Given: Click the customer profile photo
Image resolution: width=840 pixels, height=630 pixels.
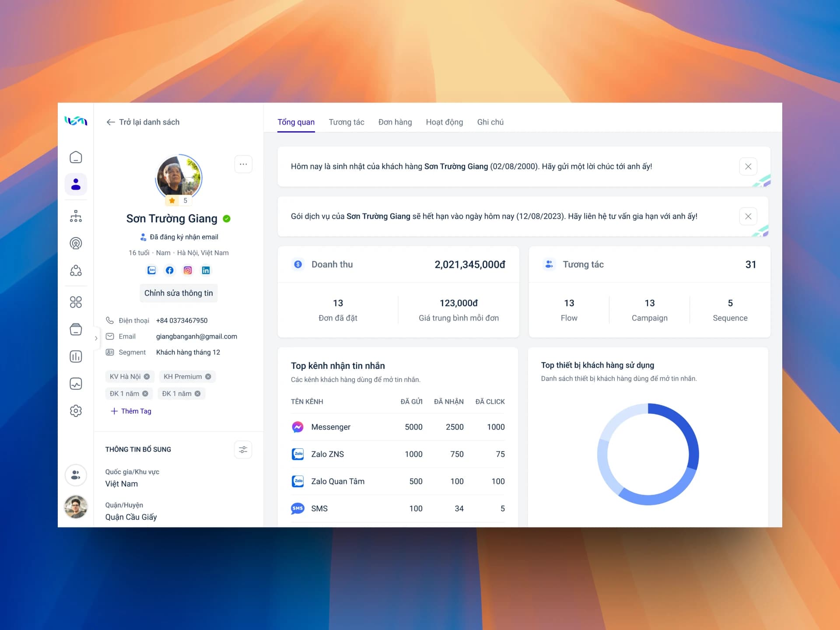Looking at the screenshot, I should (x=178, y=177).
